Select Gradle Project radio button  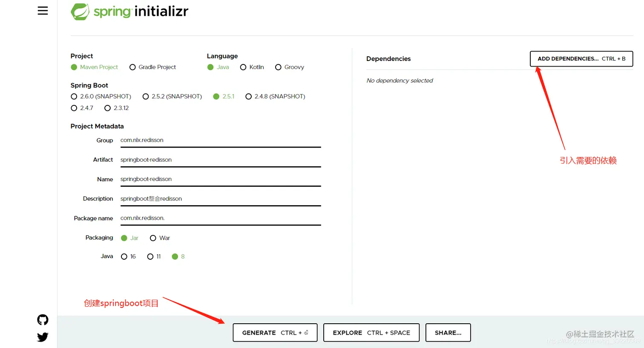point(152,67)
